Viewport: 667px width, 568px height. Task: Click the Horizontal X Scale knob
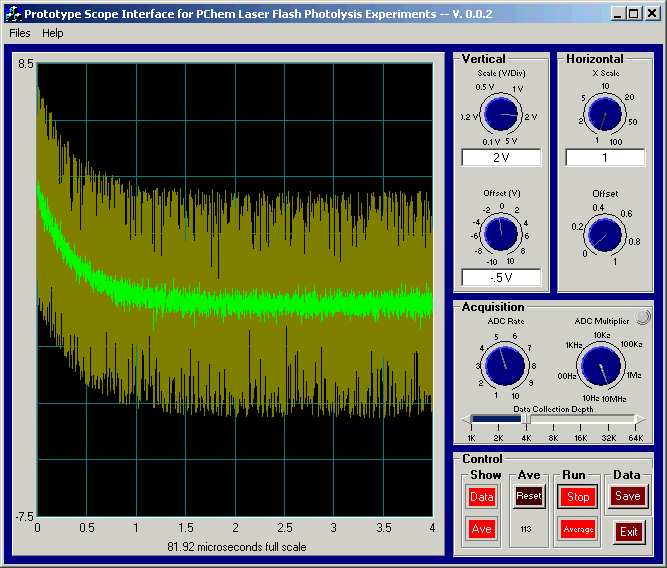pyautogui.click(x=605, y=115)
